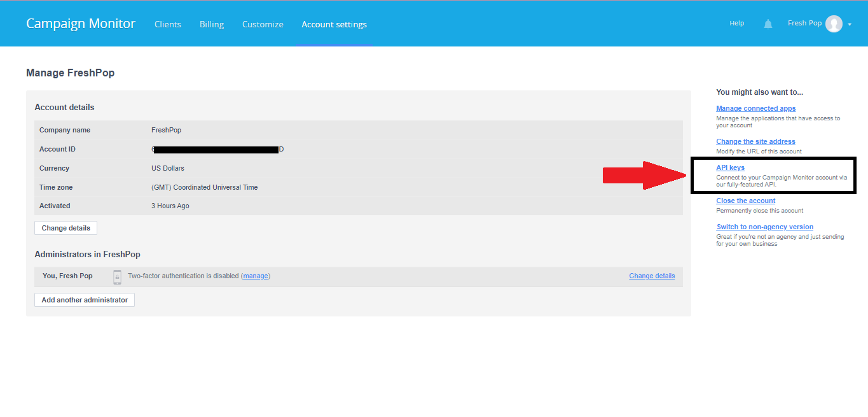868x417 pixels.
Task: Select the 3 Hours Ago value
Action: click(x=170, y=206)
